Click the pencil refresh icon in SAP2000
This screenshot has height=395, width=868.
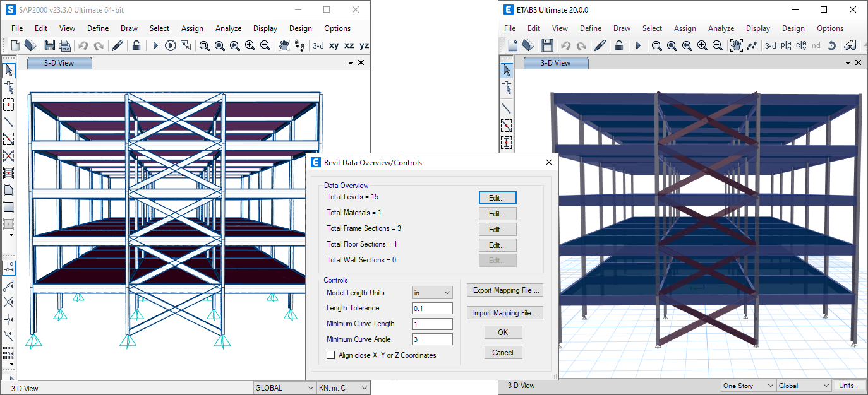pos(118,45)
